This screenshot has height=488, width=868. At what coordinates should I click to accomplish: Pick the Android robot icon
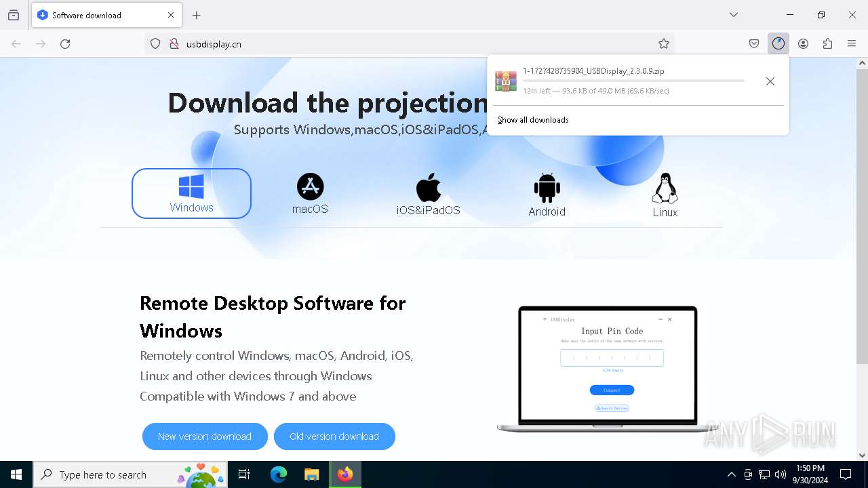(547, 188)
